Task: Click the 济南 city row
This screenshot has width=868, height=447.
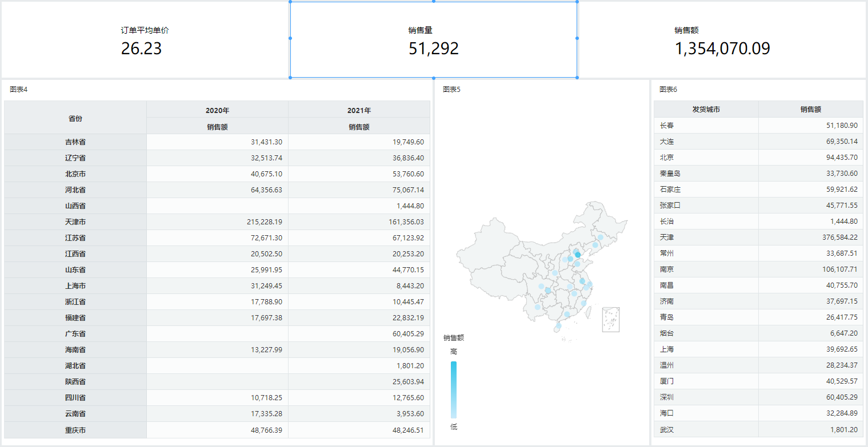Action: [758, 301]
